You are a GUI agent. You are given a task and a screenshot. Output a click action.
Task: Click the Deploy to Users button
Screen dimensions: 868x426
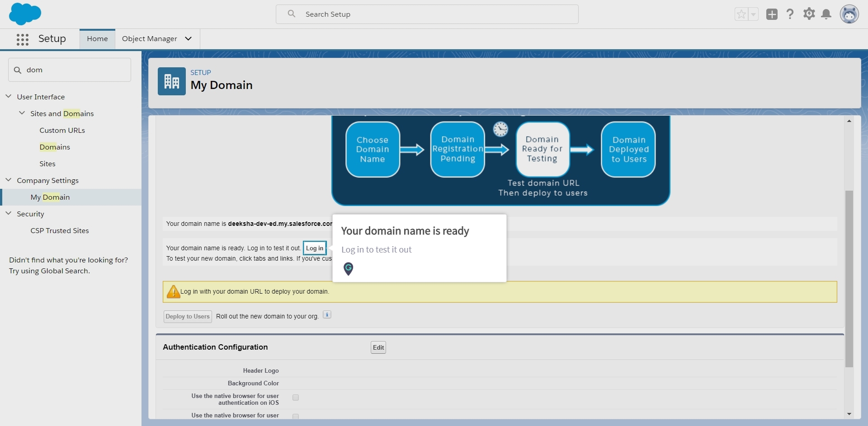point(188,316)
